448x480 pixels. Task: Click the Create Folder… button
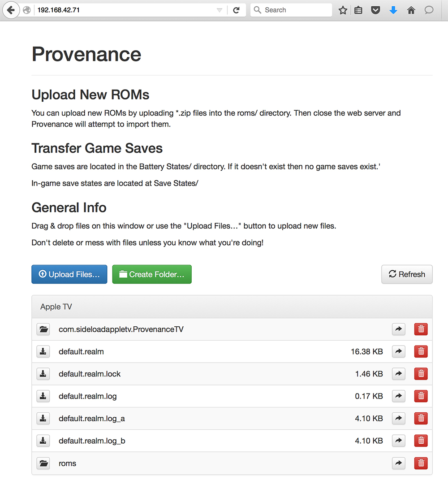pos(152,274)
